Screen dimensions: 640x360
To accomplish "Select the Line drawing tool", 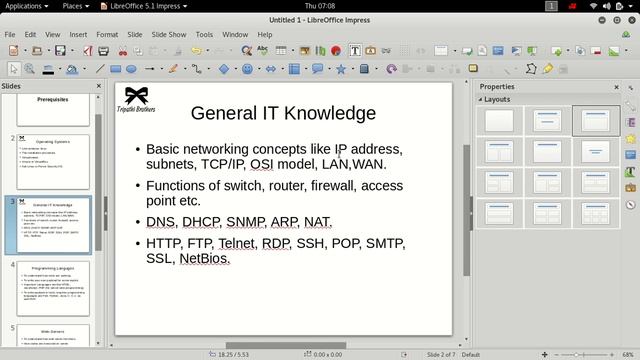I will click(x=100, y=69).
